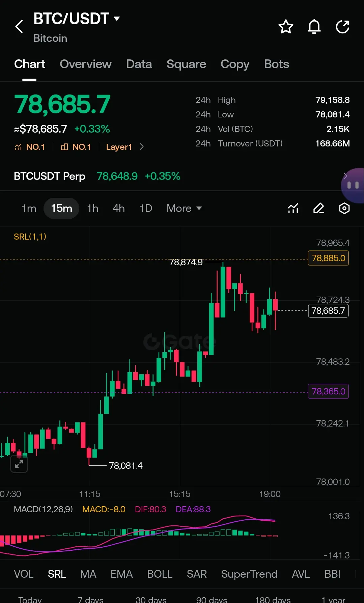Switch to the Overview tab
364x603 pixels.
click(86, 64)
